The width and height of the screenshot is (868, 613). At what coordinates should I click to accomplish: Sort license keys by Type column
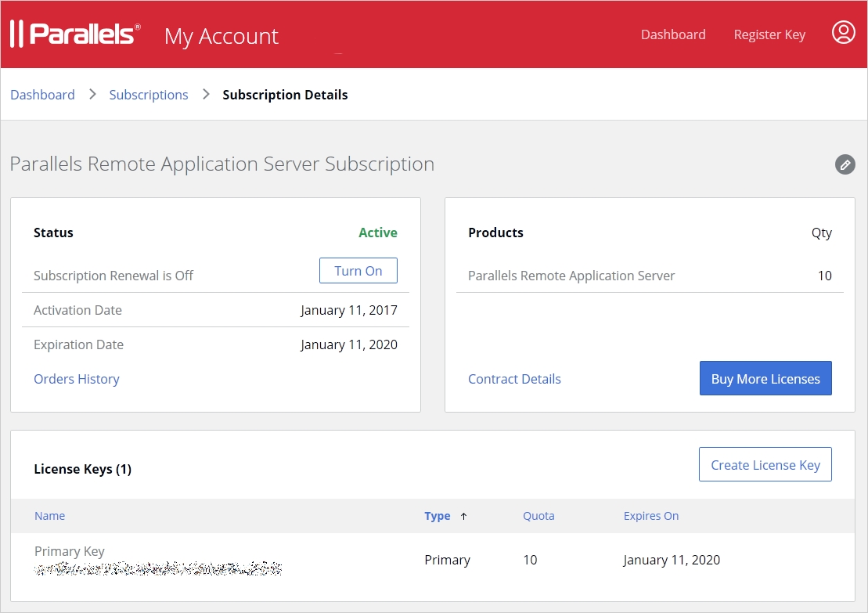437,516
